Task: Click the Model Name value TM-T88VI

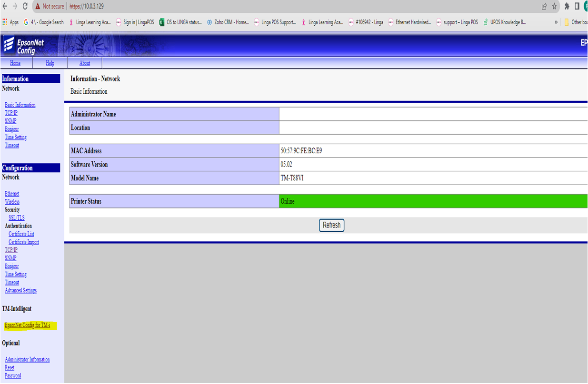Action: point(292,178)
